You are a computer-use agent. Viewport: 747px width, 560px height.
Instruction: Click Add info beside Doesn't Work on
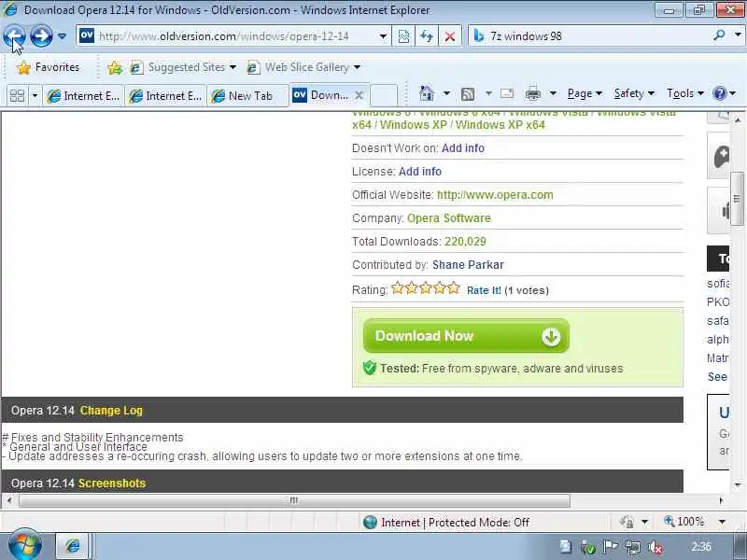click(462, 148)
